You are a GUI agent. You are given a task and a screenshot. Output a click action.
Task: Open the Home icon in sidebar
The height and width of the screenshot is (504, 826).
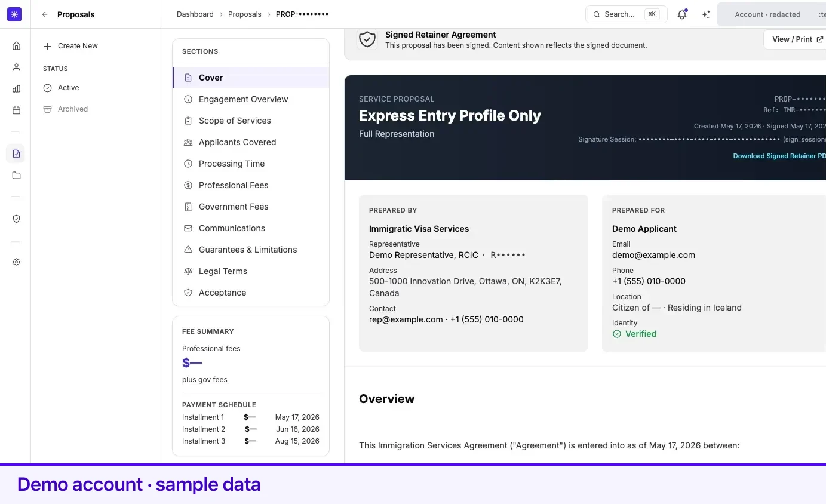[16, 45]
